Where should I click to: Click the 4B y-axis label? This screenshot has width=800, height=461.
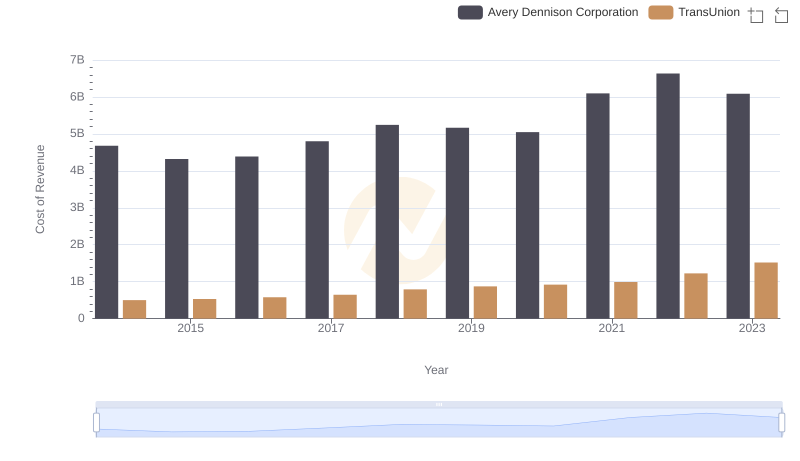pos(77,170)
